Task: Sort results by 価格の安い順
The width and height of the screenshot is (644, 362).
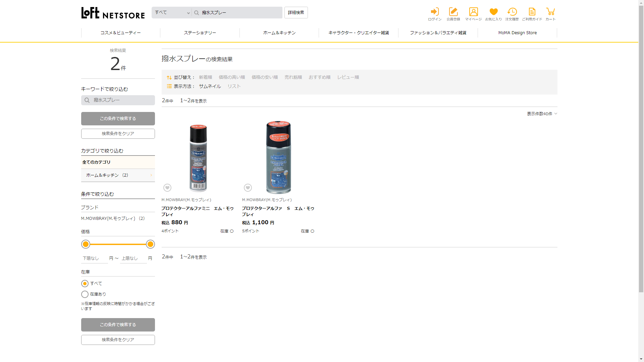Action: click(x=265, y=77)
